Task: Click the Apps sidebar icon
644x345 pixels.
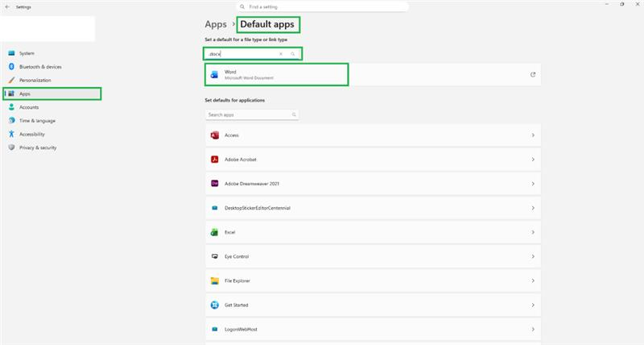Action: pos(11,94)
